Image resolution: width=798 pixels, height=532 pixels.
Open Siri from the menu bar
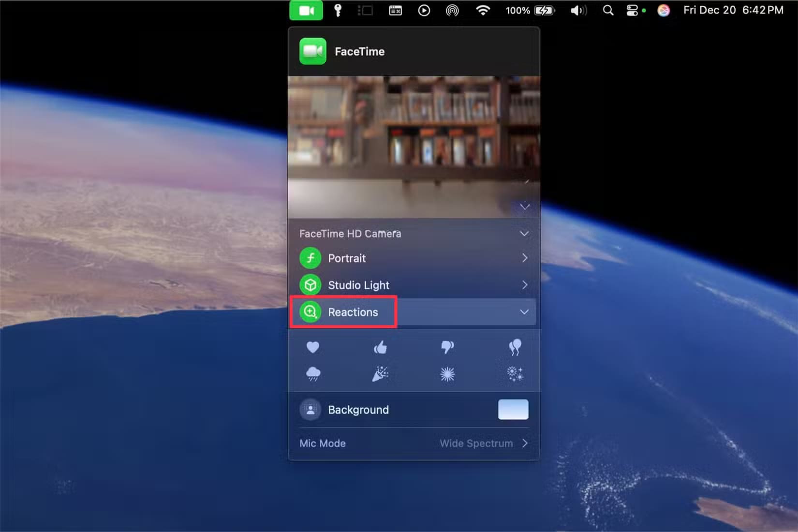(x=664, y=10)
